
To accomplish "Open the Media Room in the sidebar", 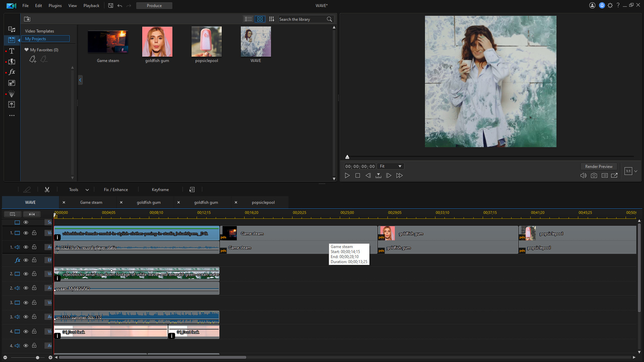I will pos(12,29).
